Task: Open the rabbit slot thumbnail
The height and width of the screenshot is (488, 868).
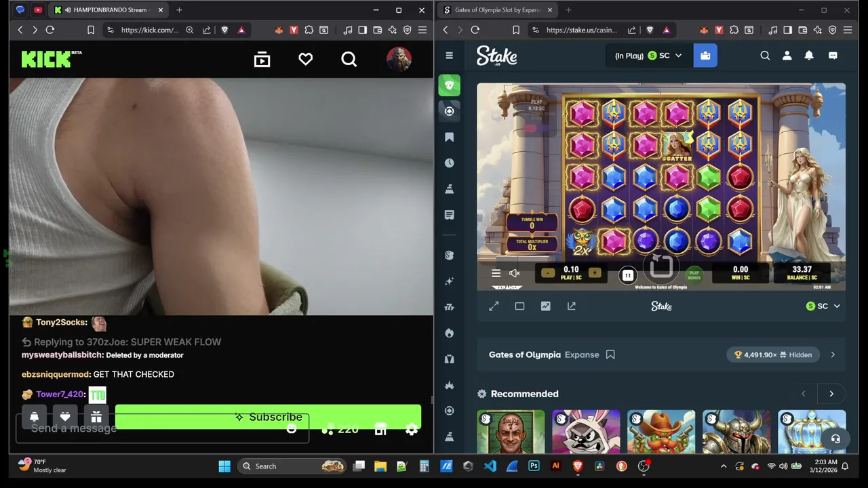Action: [586, 432]
